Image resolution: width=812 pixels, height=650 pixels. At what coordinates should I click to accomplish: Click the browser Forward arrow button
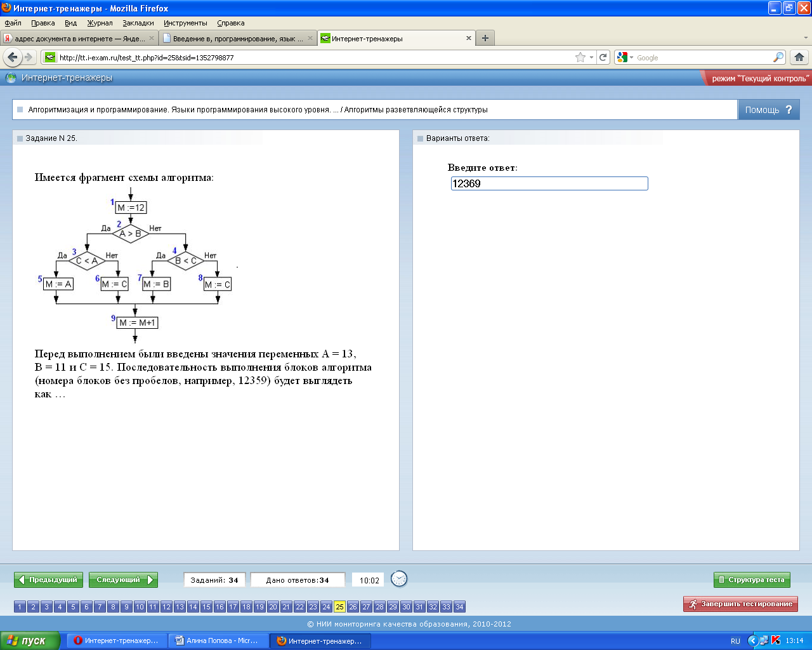(29, 57)
